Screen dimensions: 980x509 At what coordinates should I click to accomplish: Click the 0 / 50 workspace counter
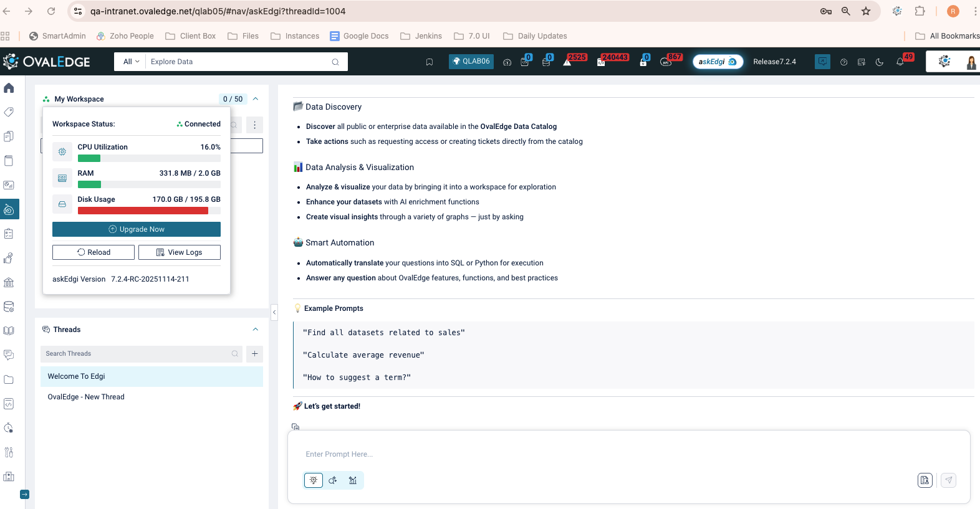pyautogui.click(x=233, y=99)
